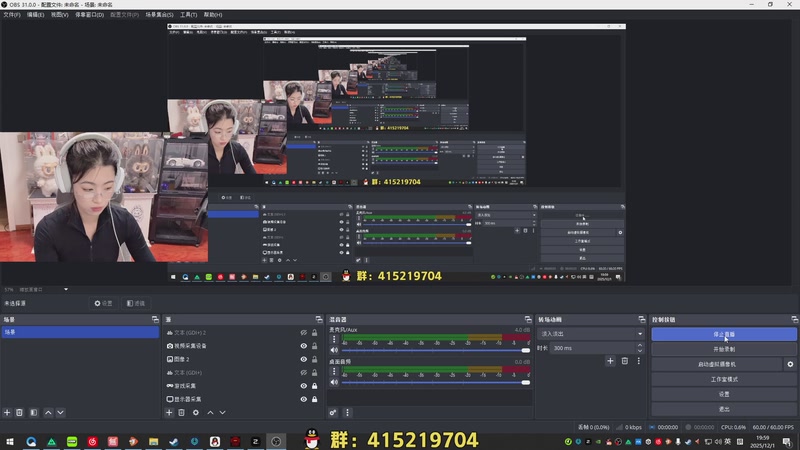Open File Explorer from the taskbar

click(x=154, y=441)
